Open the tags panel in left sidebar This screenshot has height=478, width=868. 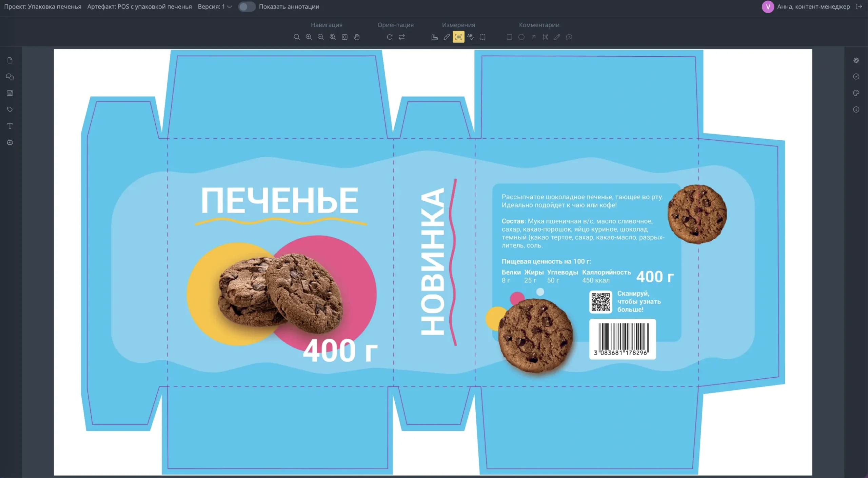click(x=10, y=109)
